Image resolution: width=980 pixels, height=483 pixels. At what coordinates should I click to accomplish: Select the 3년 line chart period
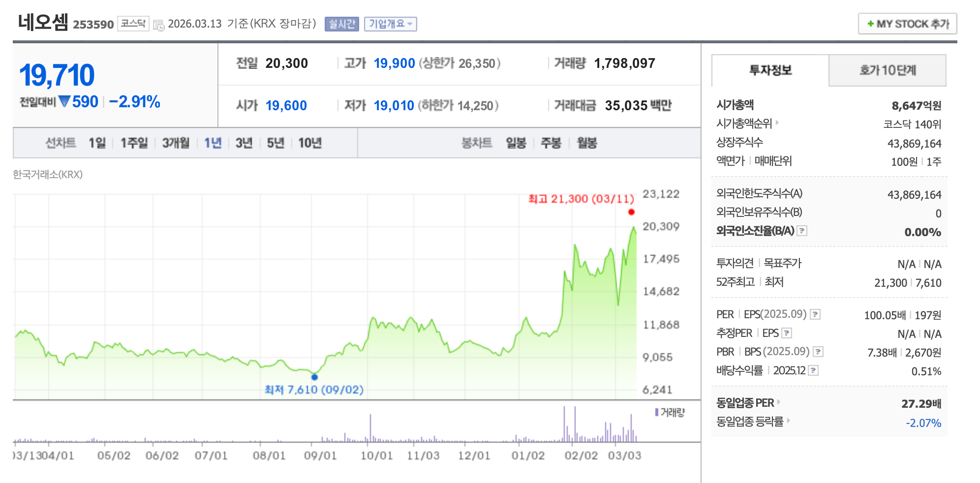(x=244, y=143)
